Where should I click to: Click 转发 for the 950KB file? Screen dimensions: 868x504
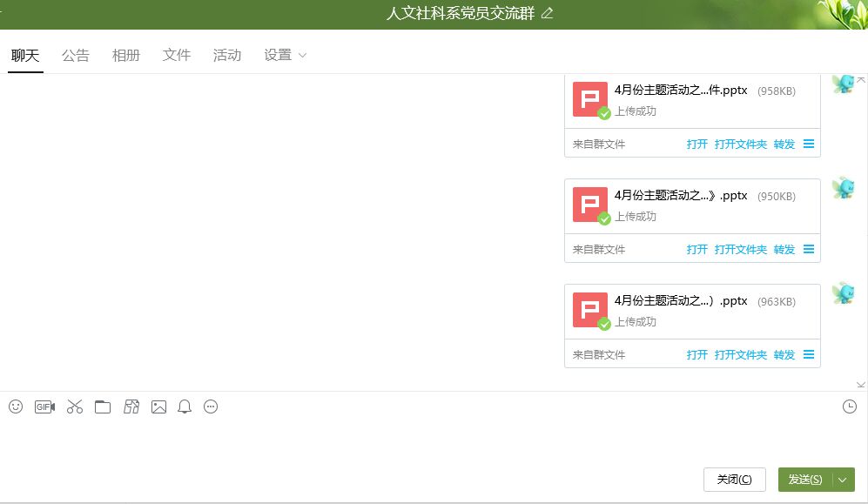[x=784, y=249]
